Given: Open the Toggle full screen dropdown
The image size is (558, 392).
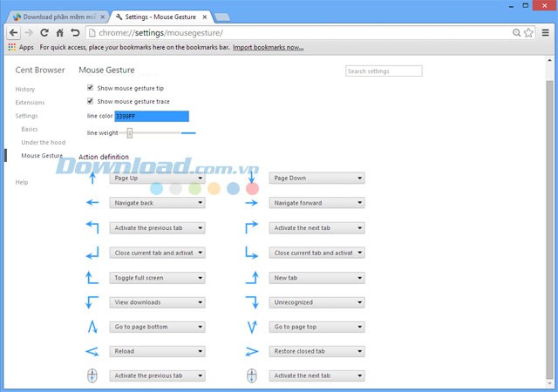Looking at the screenshot, I should click(157, 278).
